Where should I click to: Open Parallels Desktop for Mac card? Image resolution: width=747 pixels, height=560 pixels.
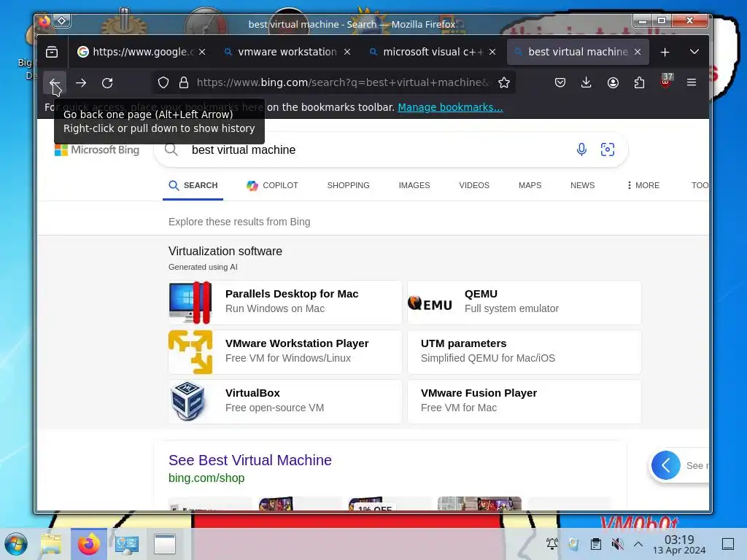pos(285,303)
